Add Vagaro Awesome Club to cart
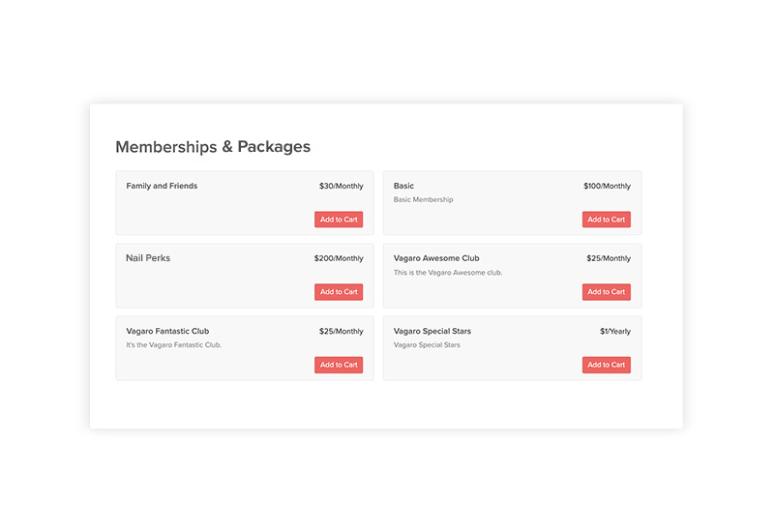The height and width of the screenshot is (532, 774). tap(606, 292)
